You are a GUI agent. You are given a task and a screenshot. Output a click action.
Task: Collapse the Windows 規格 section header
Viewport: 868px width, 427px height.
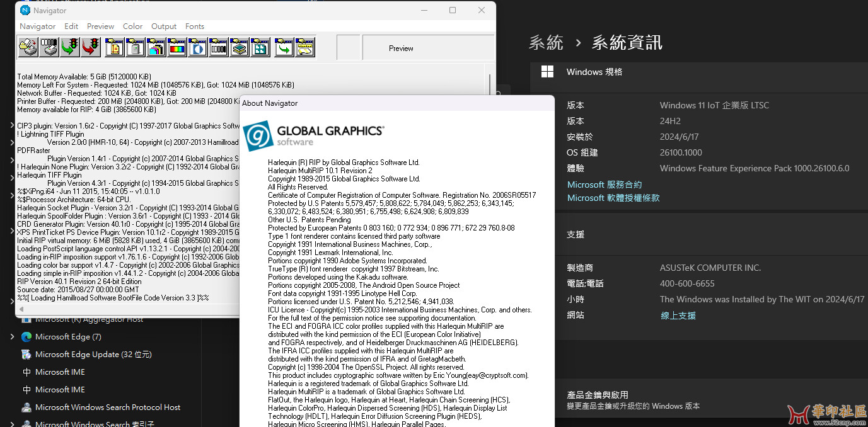click(x=698, y=72)
